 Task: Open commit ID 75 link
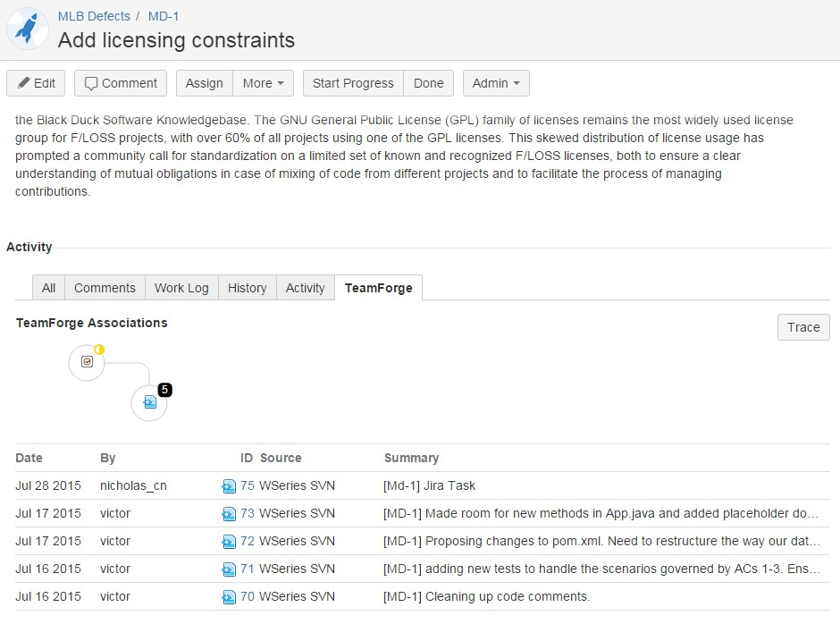[247, 485]
